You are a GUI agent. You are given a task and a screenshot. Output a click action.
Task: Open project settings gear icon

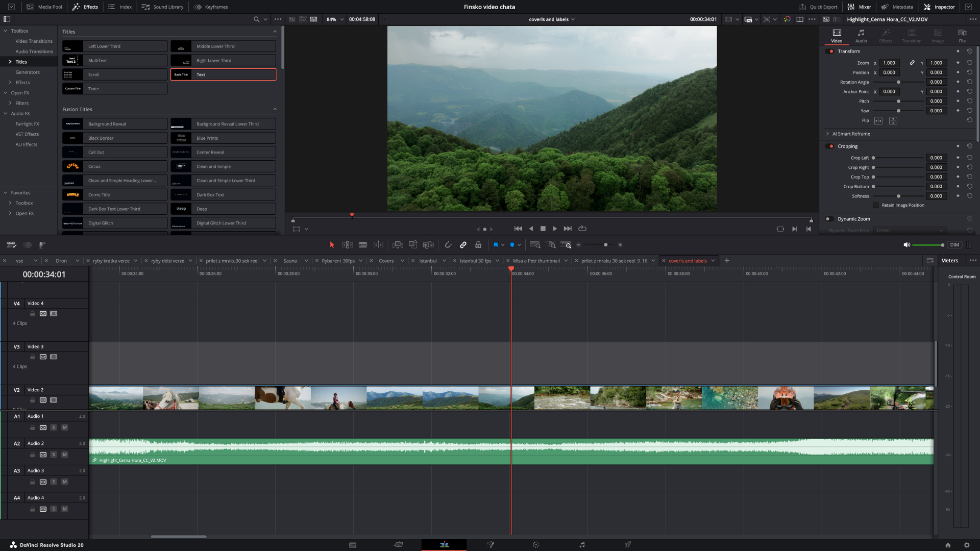966,545
